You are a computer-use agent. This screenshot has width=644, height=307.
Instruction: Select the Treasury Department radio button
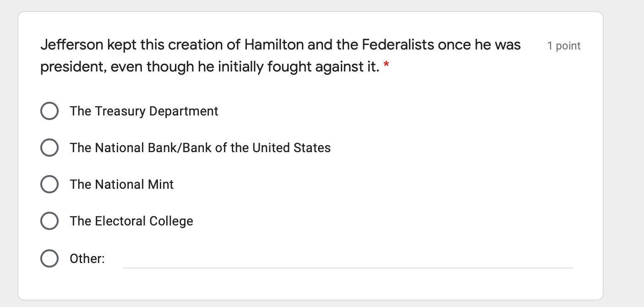click(x=49, y=111)
